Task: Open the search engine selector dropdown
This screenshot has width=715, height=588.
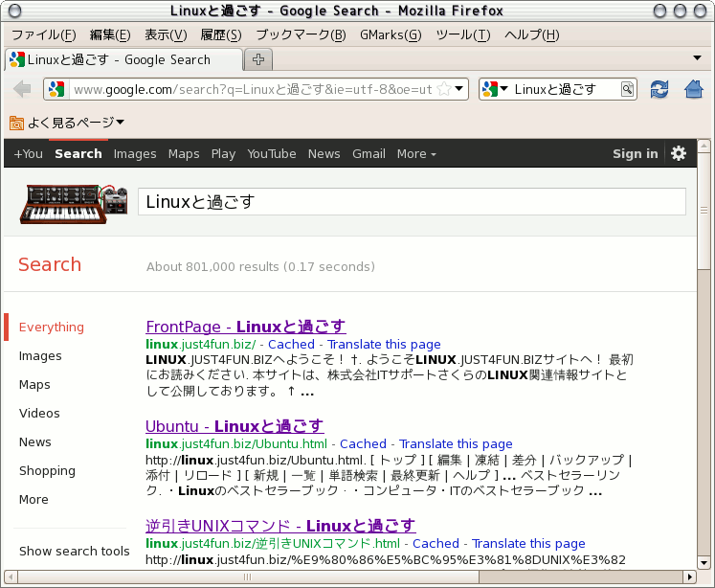Action: (495, 89)
